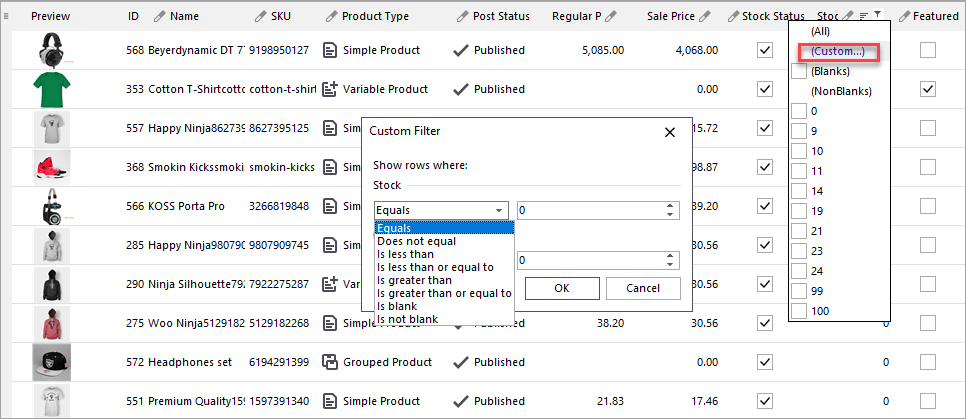The width and height of the screenshot is (966, 419).
Task: Click the Variable Product icon in Cotton T-Shirt row
Action: [x=331, y=89]
